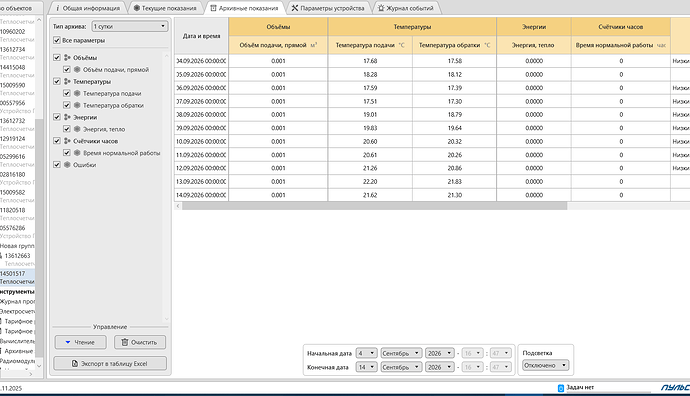
Task: Open the Конечная дата month dropdown
Action: click(401, 367)
